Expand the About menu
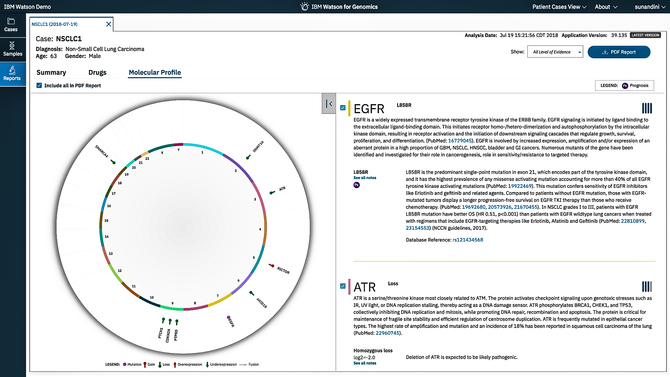Viewport: 670px width, 377px height. tap(606, 7)
